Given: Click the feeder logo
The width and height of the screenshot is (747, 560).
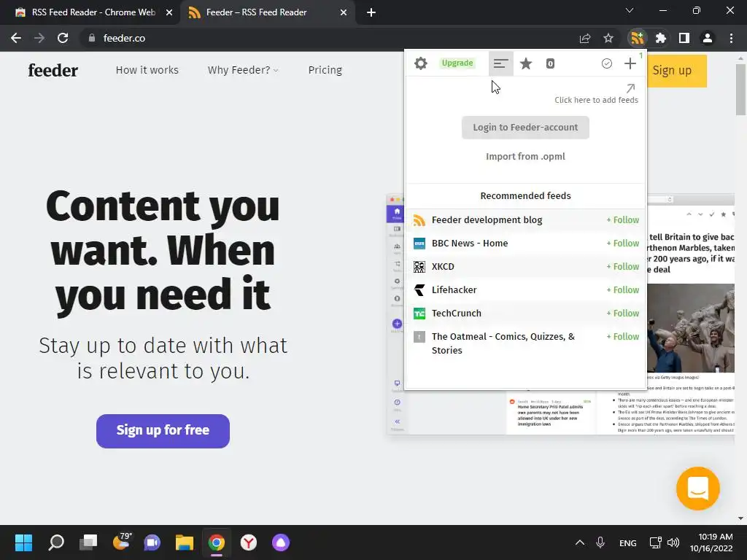Looking at the screenshot, I should pos(53,71).
